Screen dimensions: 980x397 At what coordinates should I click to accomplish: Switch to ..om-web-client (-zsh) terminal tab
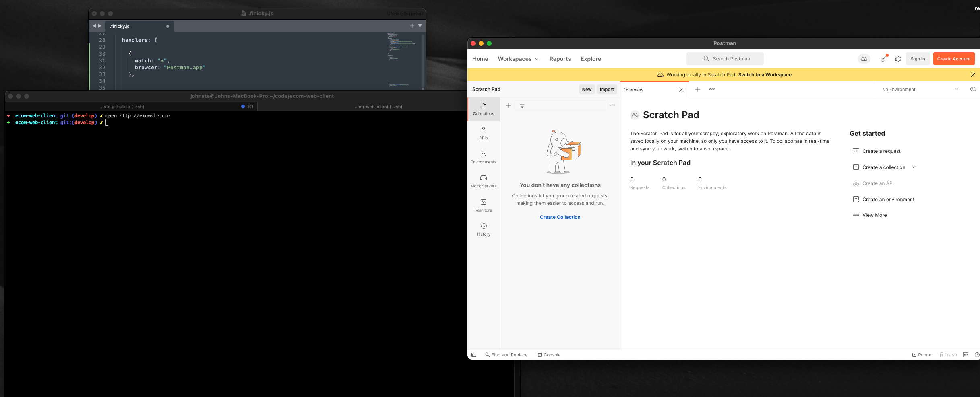coord(378,107)
